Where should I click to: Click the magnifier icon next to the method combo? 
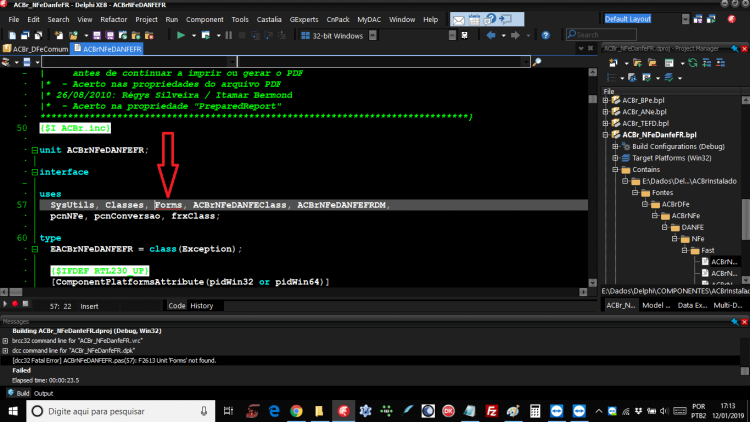pyautogui.click(x=537, y=62)
